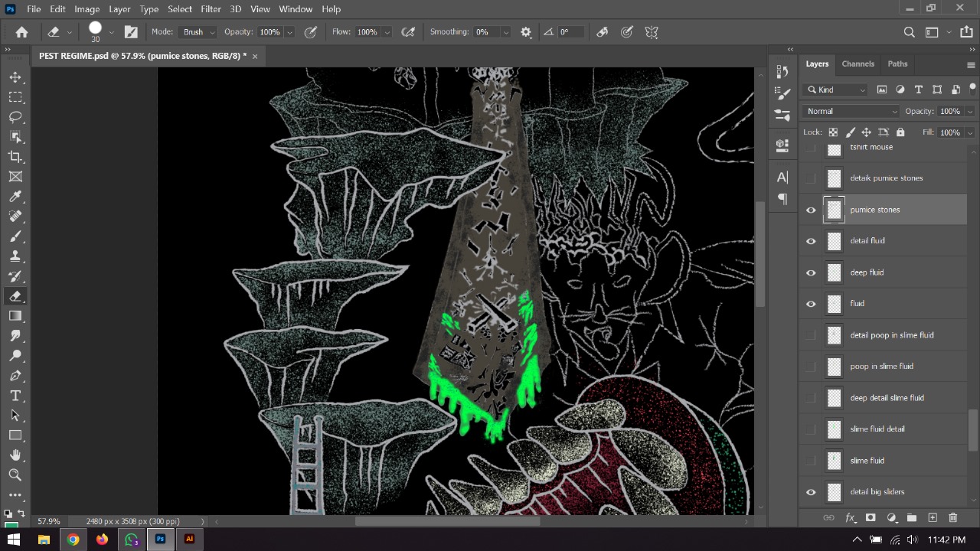The width and height of the screenshot is (980, 551).
Task: Switch to the Paths tab
Action: click(x=897, y=64)
